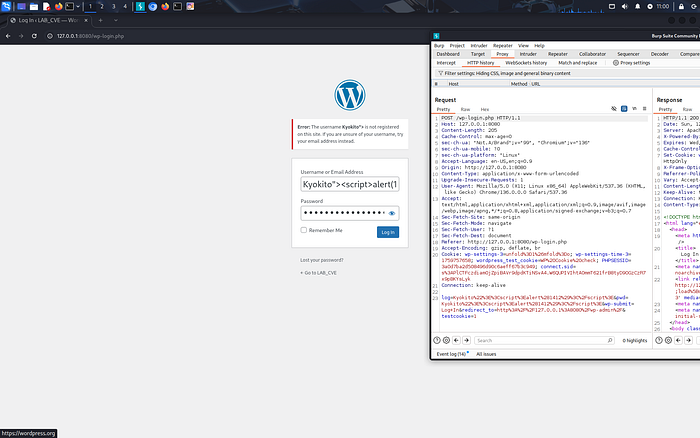700x438 pixels.
Task: Expand the terminal launcher dropdown arrow
Action: pyautogui.click(x=78, y=6)
